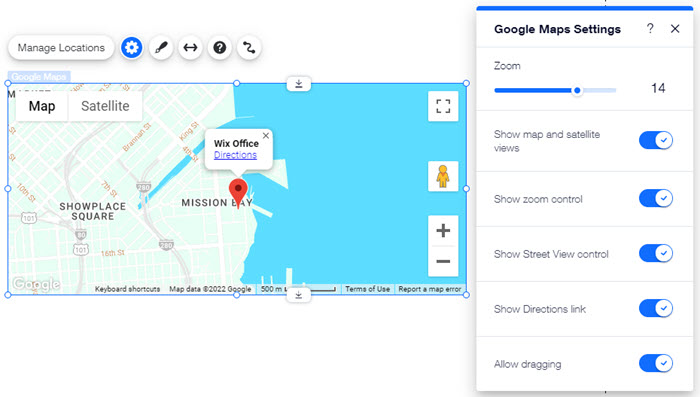Switch to Map view tab
700x397 pixels.
42,106
